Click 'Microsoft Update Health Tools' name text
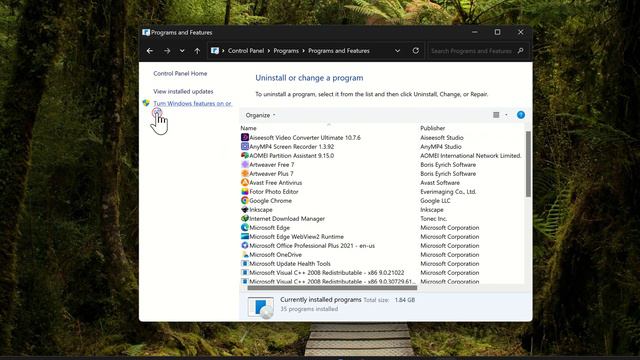640x360 pixels. pyautogui.click(x=290, y=263)
